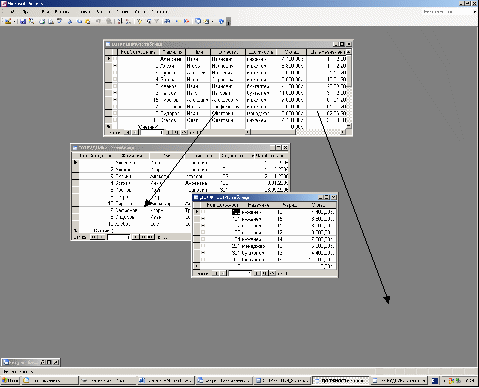Image resolution: width=479 pixels, height=388 pixels.
Task: Go to last record in the top table window
Action: (177, 132)
